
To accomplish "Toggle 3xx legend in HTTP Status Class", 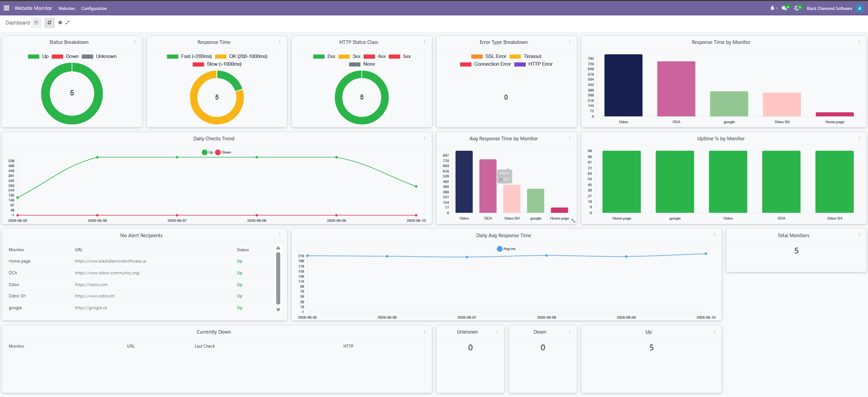I will click(x=350, y=57).
